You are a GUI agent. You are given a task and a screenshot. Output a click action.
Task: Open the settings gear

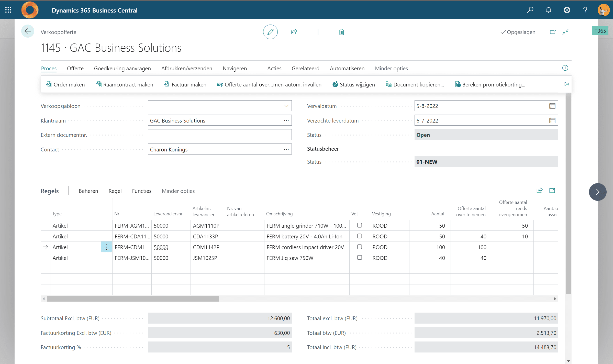coord(567,10)
